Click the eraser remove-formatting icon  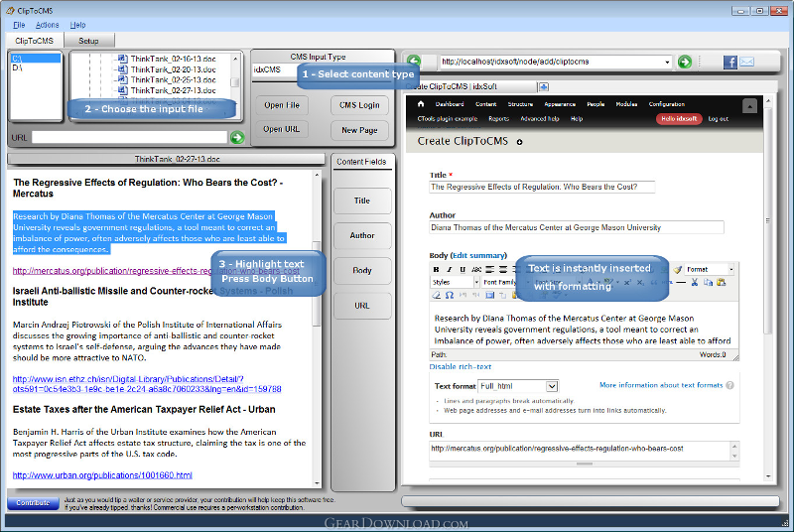click(x=436, y=295)
